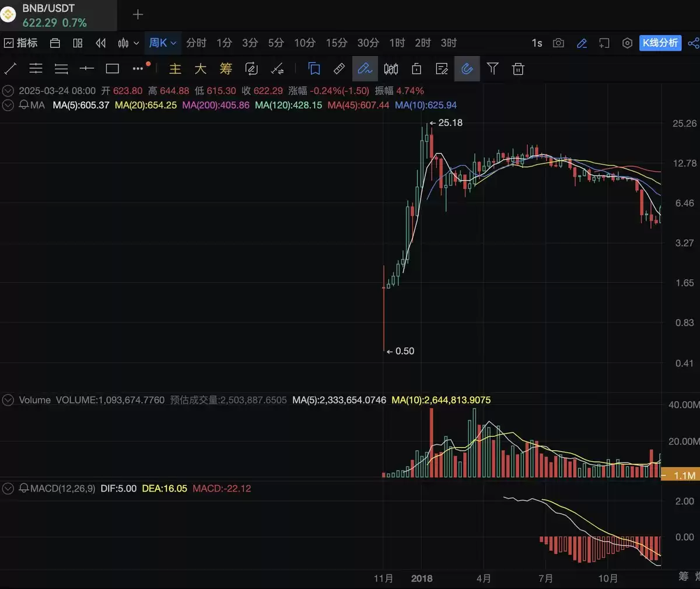Click the blue bookmark layers icon
The height and width of the screenshot is (589, 700).
pyautogui.click(x=314, y=69)
